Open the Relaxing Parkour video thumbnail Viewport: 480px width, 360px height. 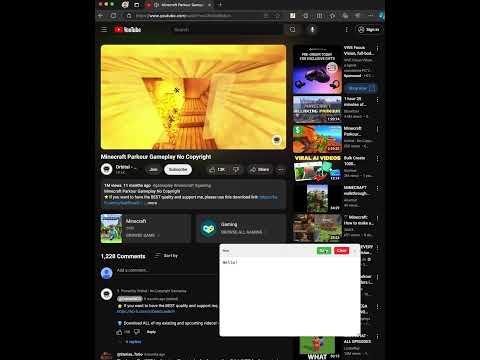317,110
